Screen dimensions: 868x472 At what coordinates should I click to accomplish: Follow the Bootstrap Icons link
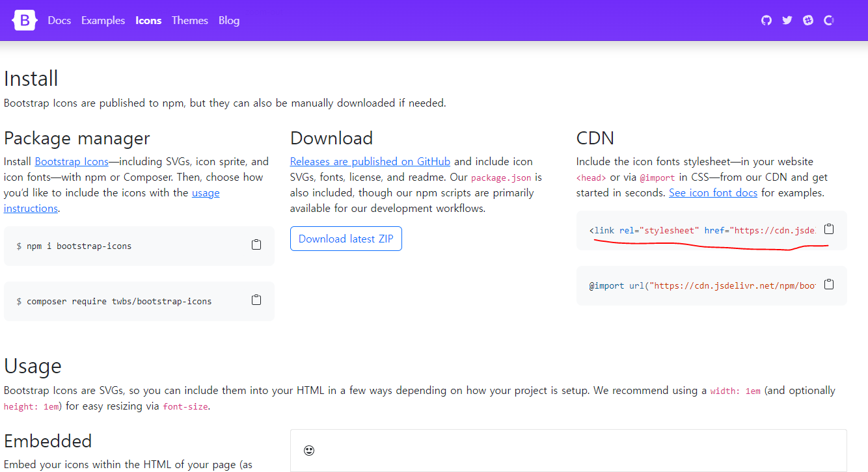[x=72, y=161]
